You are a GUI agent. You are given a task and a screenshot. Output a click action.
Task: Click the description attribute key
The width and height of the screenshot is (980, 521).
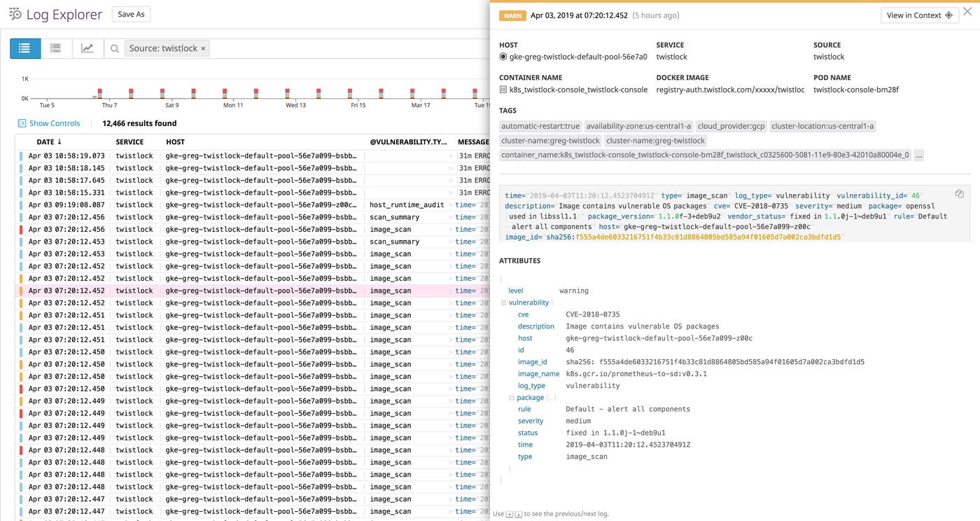point(536,326)
